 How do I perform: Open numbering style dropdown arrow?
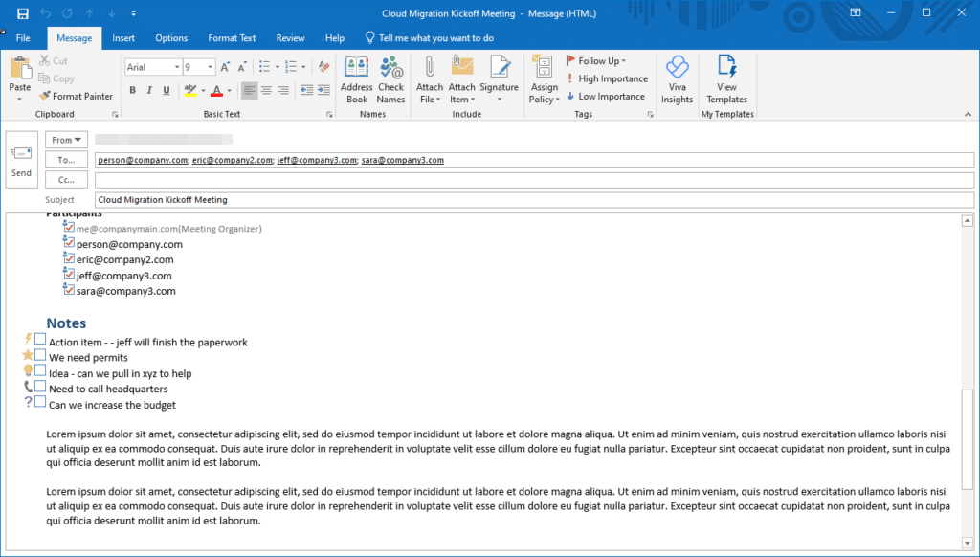click(303, 67)
